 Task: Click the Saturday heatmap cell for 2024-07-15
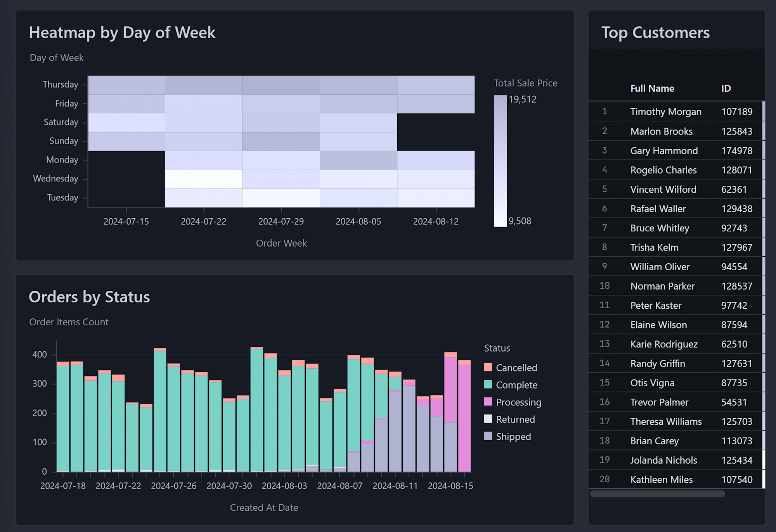pos(126,123)
